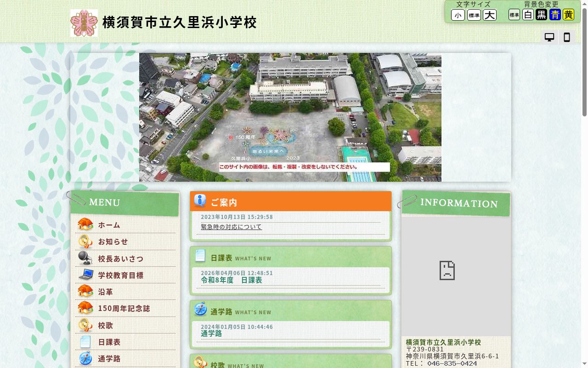Click webcam icon beside 校長あいさつ
588x368 pixels.
tap(85, 258)
